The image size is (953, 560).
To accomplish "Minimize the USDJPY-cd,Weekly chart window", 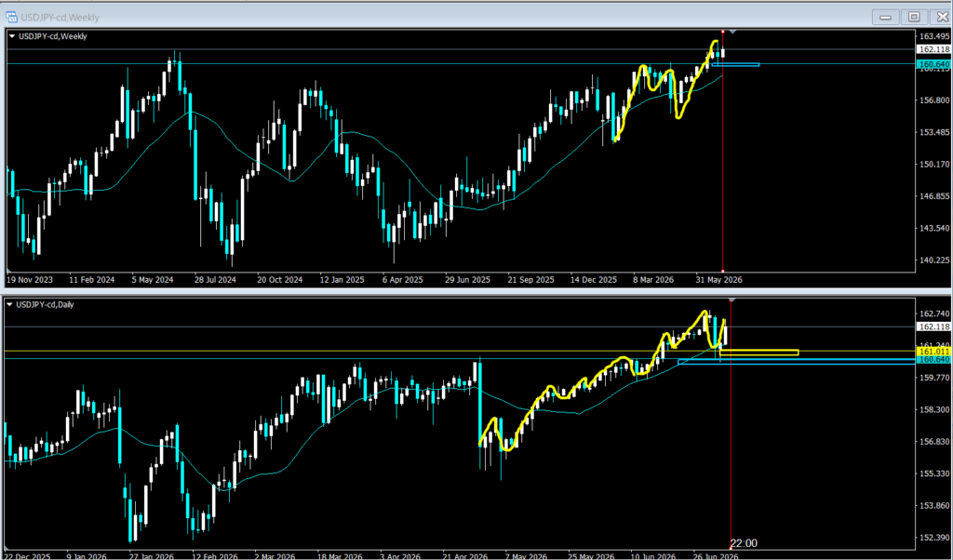I will coord(886,17).
